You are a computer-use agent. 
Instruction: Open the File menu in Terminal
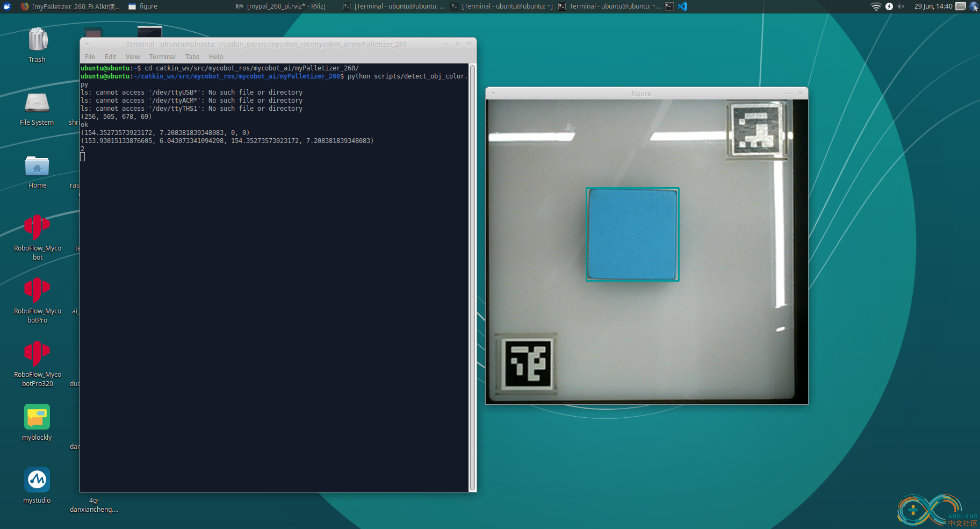coord(90,56)
